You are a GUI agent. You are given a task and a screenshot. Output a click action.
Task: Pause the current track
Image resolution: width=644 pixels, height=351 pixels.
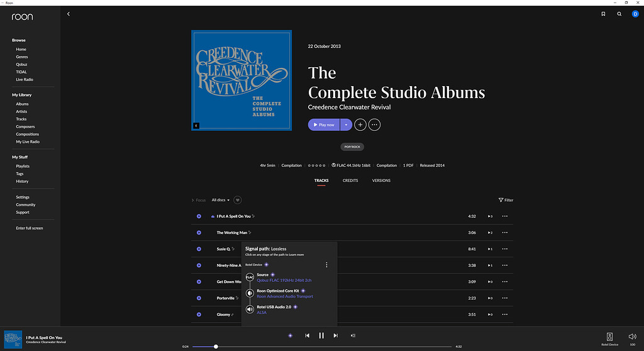pos(321,336)
